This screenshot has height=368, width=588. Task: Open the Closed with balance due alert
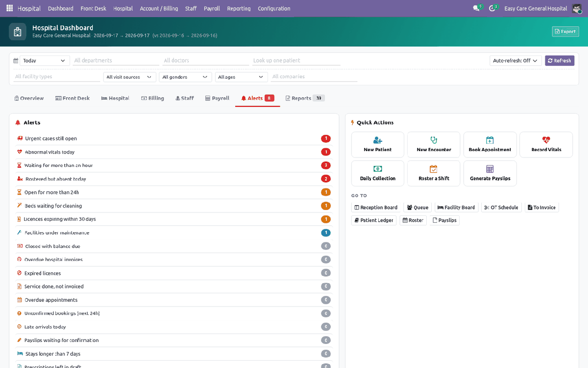click(x=174, y=246)
